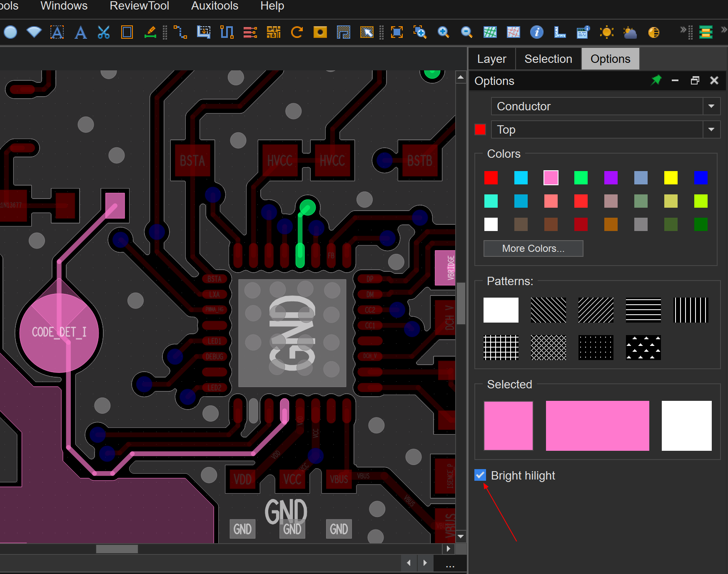Screen dimensions: 728x574
Task: Uncheck the Bright hilight checkbox
Action: point(480,475)
